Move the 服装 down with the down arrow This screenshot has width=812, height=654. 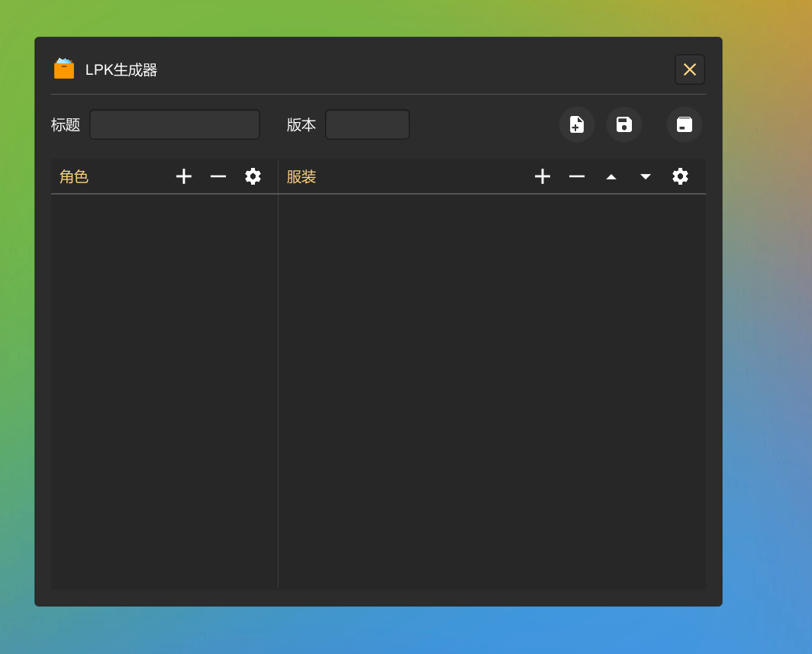click(646, 176)
